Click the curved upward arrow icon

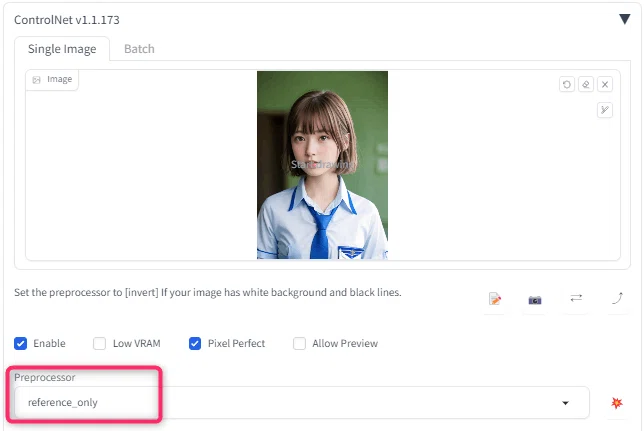pos(617,298)
